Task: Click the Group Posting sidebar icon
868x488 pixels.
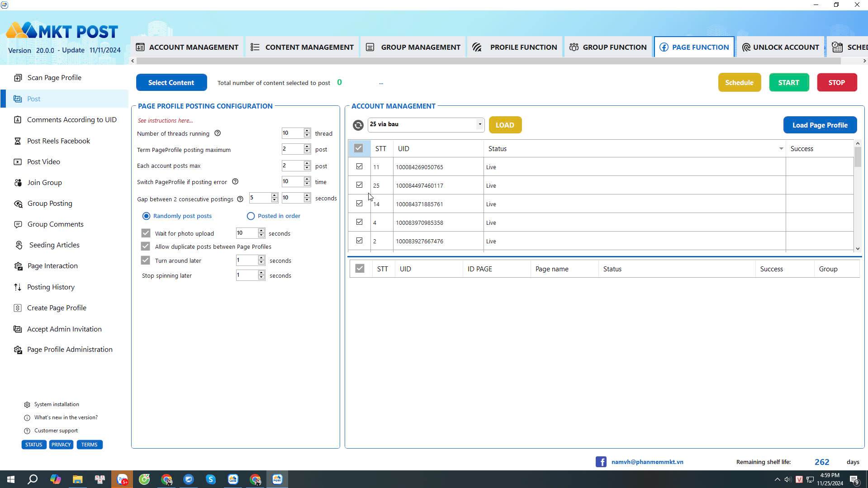Action: [x=18, y=204]
